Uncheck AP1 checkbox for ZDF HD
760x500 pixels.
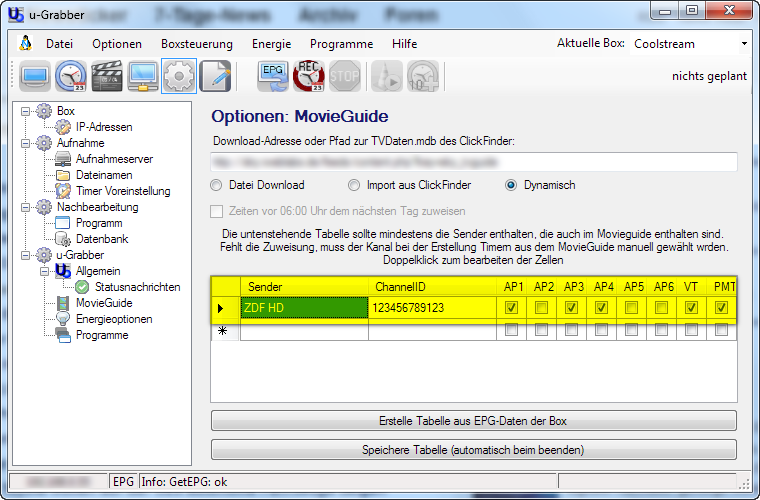pyautogui.click(x=512, y=308)
